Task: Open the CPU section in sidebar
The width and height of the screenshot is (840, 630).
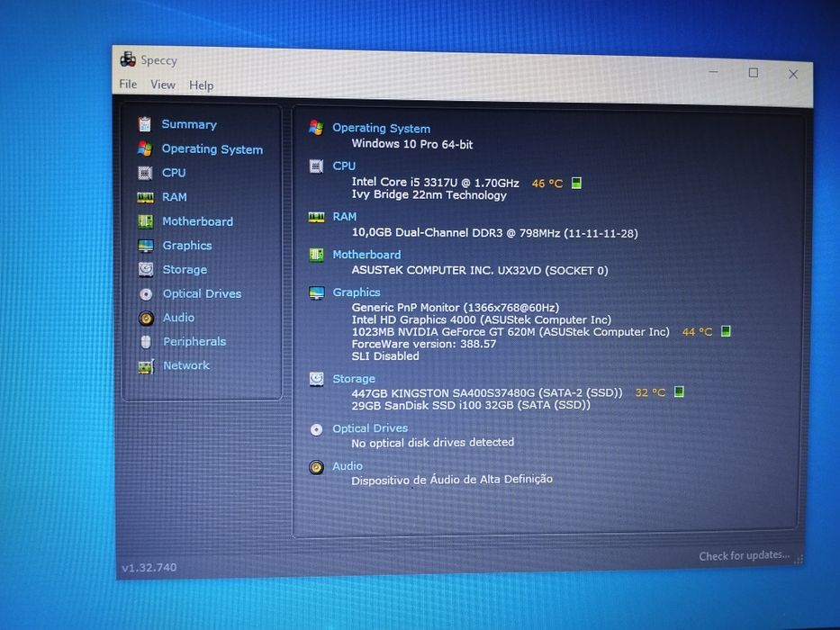Action: click(174, 173)
